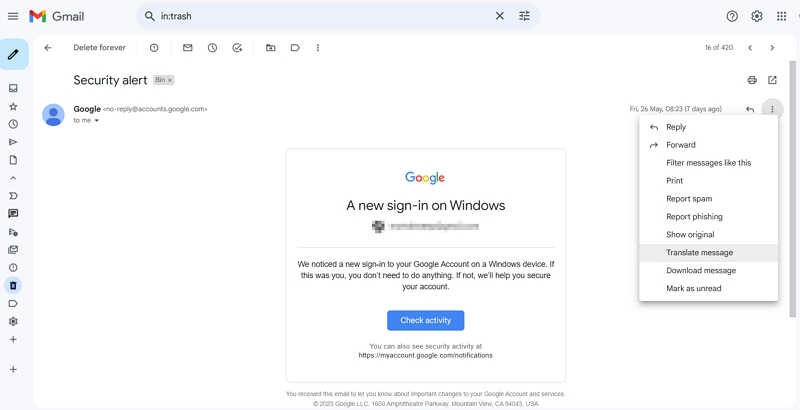Image resolution: width=800 pixels, height=410 pixels.
Task: Remove the Bin label with its x
Action: point(170,80)
